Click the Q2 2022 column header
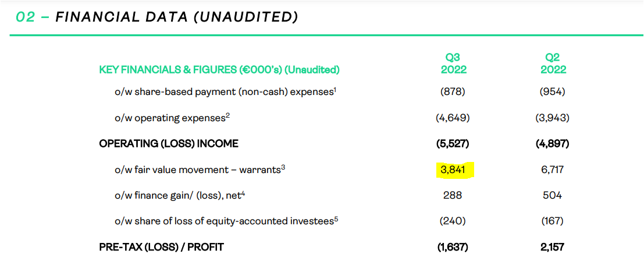The width and height of the screenshot is (644, 261). [553, 64]
